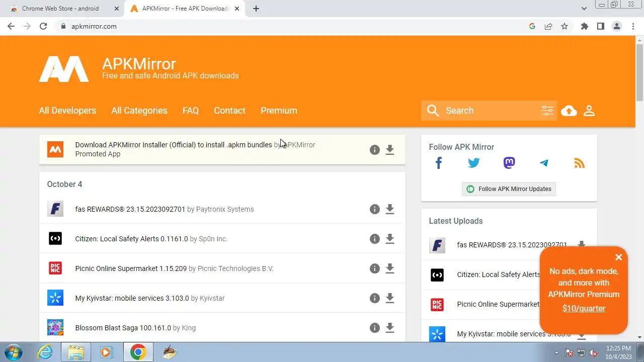The width and height of the screenshot is (644, 362).
Task: Open the All Developers menu item
Action: (67, 111)
